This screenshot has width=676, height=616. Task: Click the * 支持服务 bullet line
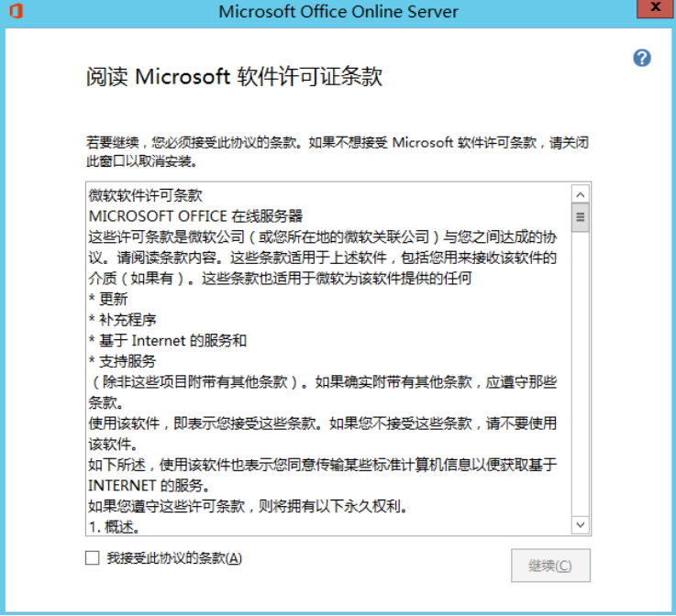coord(122,361)
